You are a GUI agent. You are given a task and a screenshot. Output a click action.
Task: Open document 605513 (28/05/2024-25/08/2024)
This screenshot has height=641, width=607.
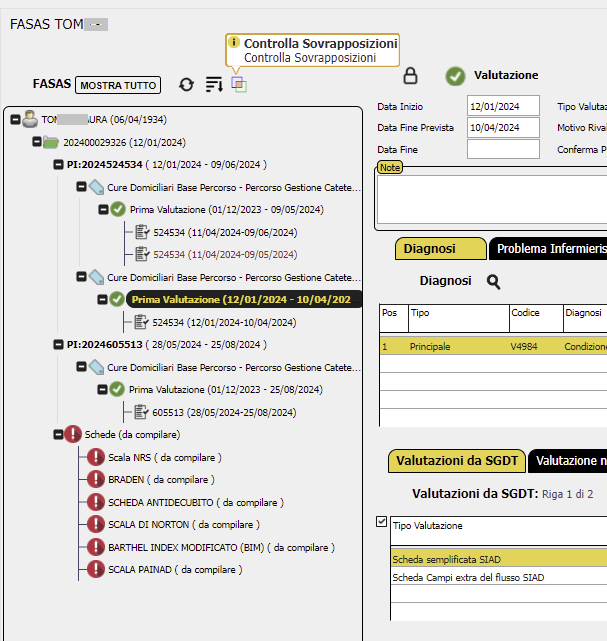point(224,412)
